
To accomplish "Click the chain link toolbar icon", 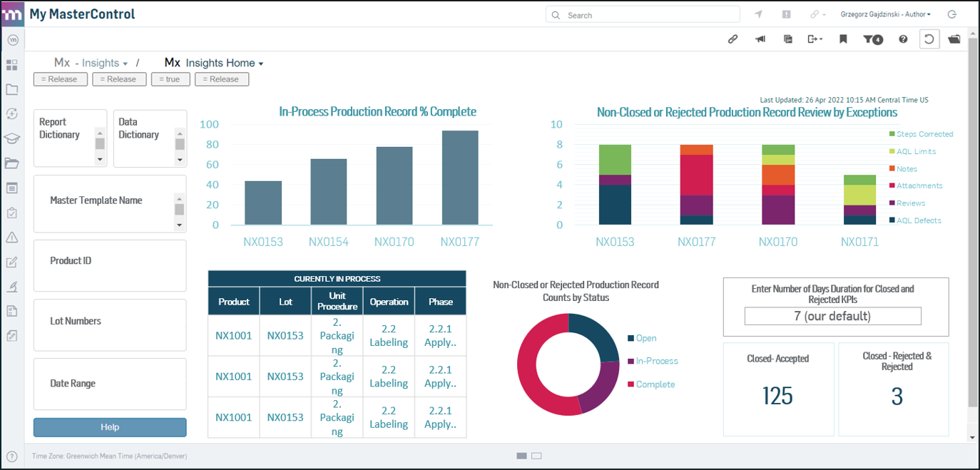I will tap(733, 39).
